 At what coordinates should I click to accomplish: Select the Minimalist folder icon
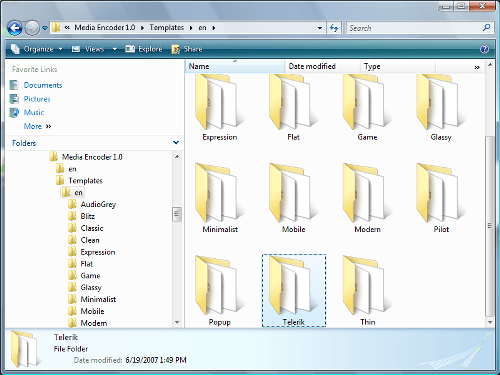(220, 193)
